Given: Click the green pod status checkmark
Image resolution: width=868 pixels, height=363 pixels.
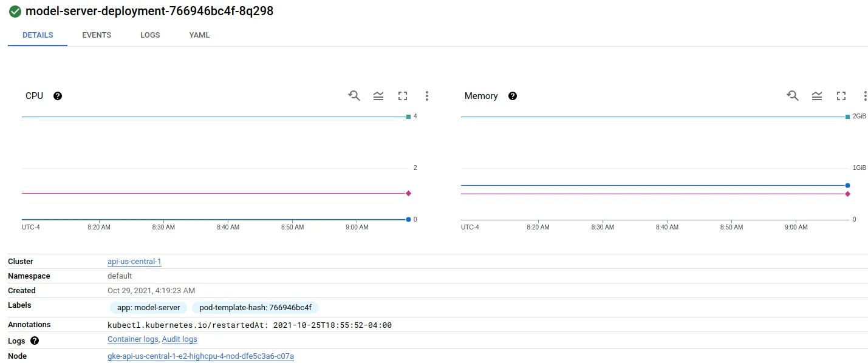Looking at the screenshot, I should (15, 12).
